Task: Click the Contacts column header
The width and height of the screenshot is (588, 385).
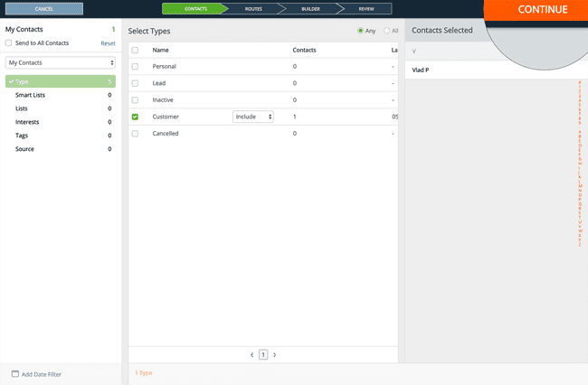Action: (x=304, y=51)
